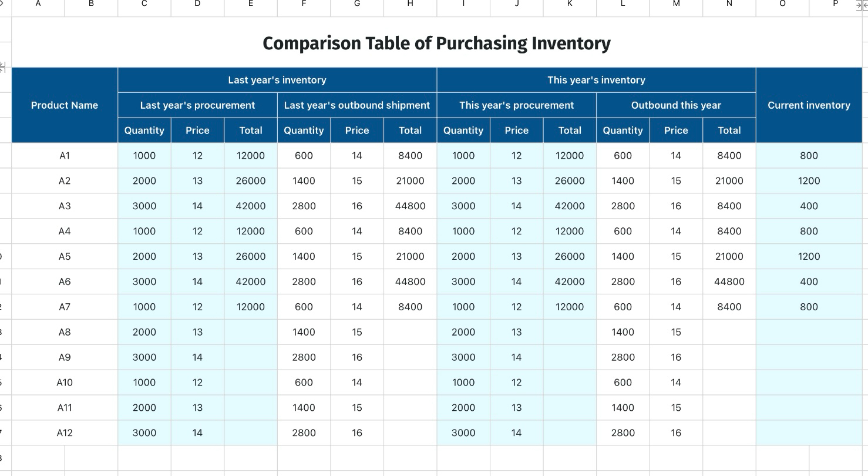Click A5's this year procurement total 26000
This screenshot has height=476, width=868.
click(570, 257)
